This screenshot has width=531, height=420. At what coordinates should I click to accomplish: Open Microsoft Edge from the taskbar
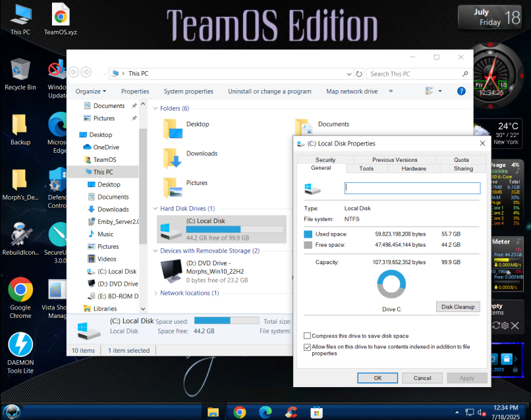[x=265, y=412]
